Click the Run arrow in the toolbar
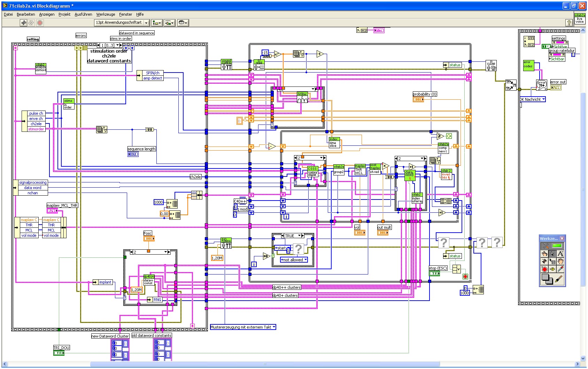The height and width of the screenshot is (369, 588). coord(24,23)
